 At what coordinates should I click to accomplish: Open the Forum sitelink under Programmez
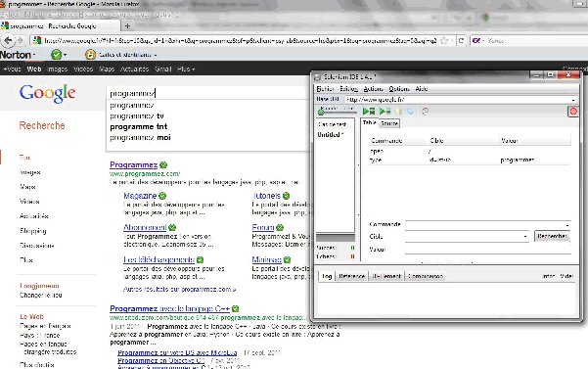pos(263,227)
